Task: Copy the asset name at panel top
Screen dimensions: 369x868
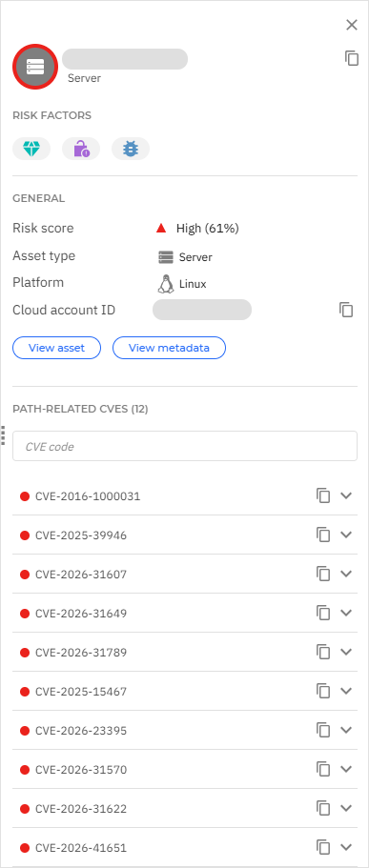Action: click(352, 58)
